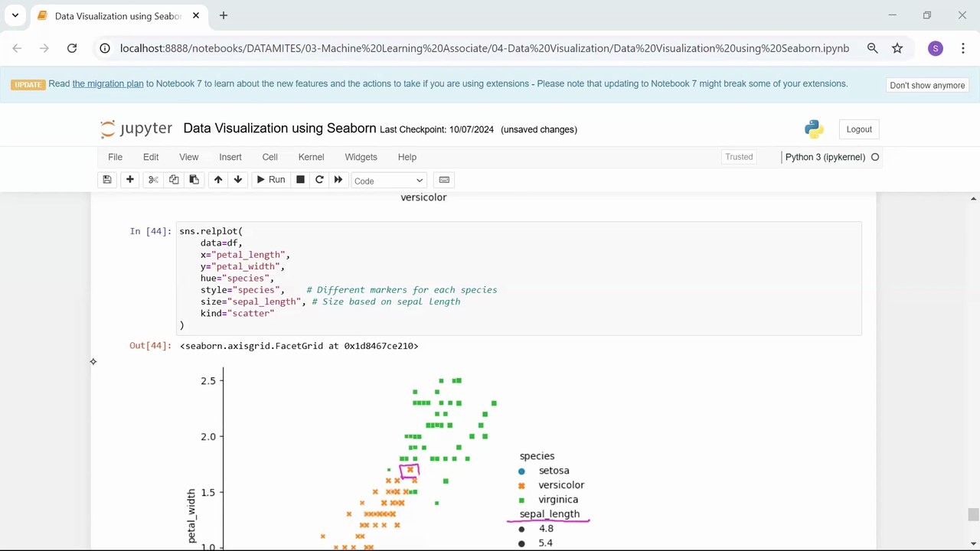The height and width of the screenshot is (551, 980).
Task: Click the Logout button
Action: tap(859, 129)
